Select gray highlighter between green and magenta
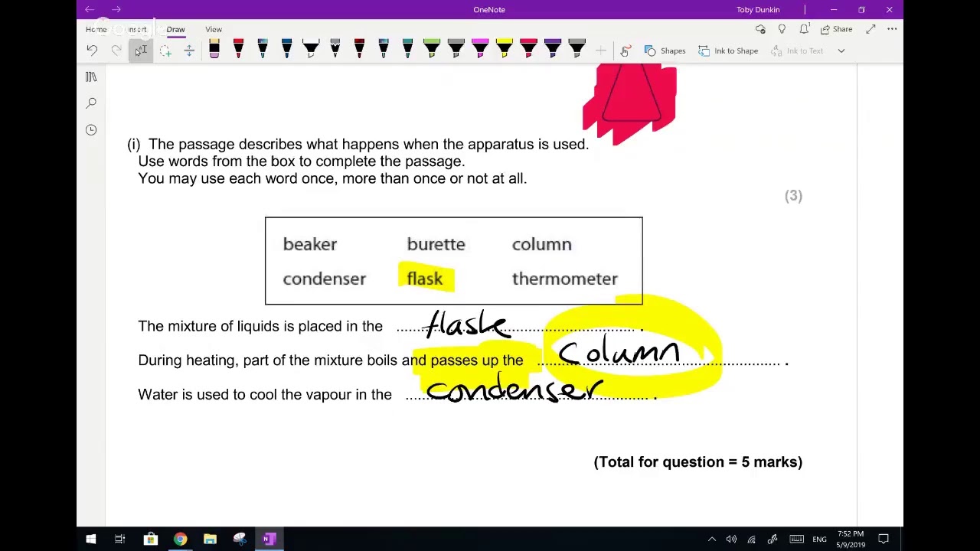 (x=456, y=49)
